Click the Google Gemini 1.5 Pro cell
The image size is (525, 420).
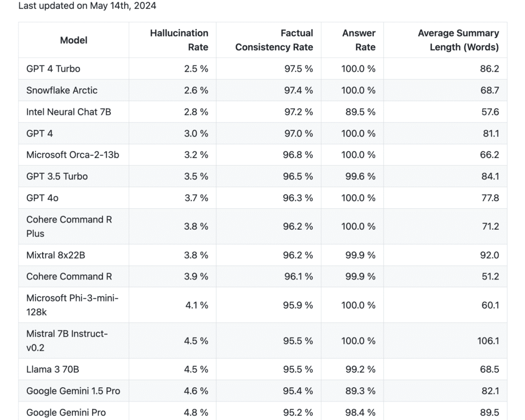pyautogui.click(x=73, y=391)
